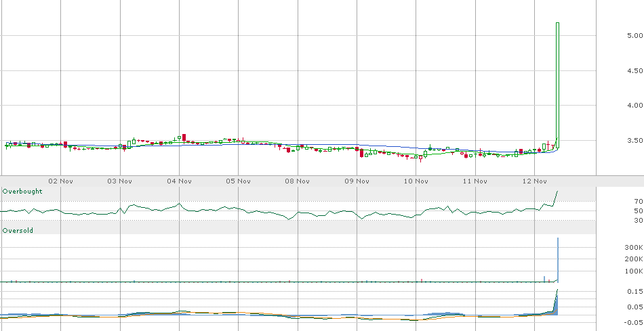Select the 12 Nov date label
The image size is (644, 331).
(534, 181)
